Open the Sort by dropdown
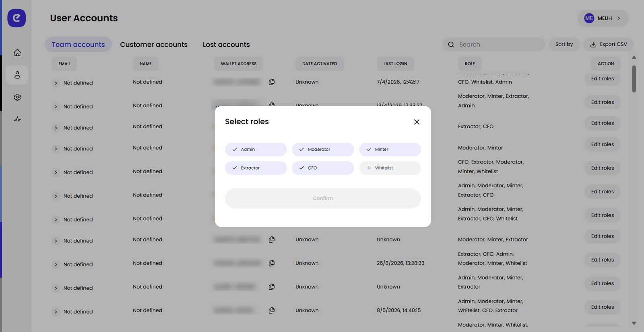644x332 pixels. point(564,44)
